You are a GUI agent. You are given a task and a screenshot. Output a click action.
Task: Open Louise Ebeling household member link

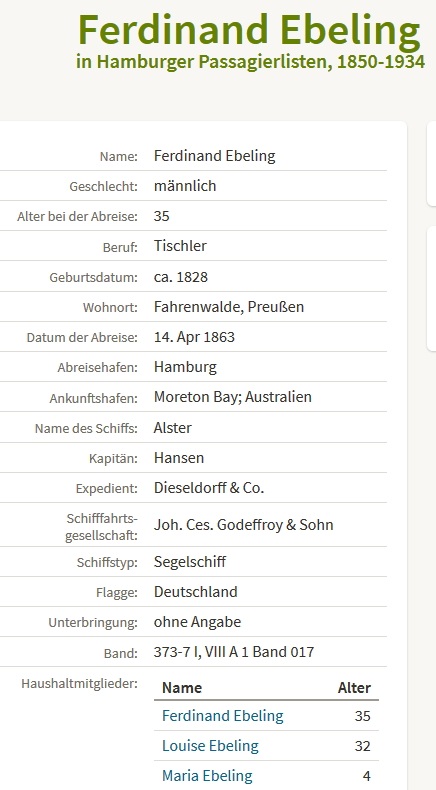pyautogui.click(x=210, y=746)
